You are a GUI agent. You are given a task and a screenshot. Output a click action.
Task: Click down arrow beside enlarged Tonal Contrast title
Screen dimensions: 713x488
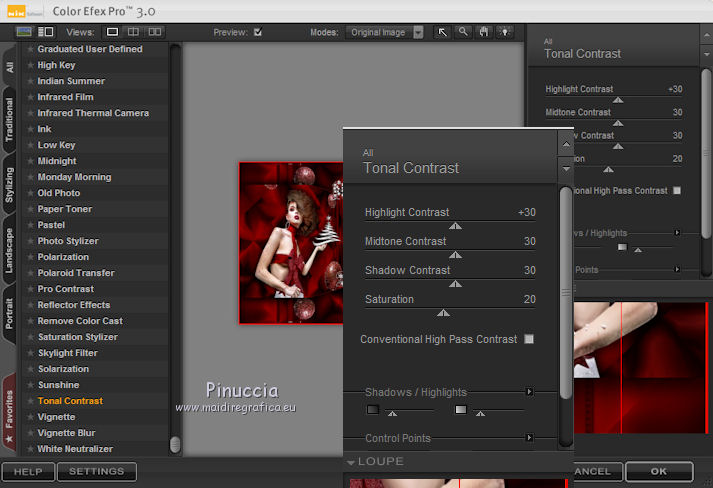point(566,169)
